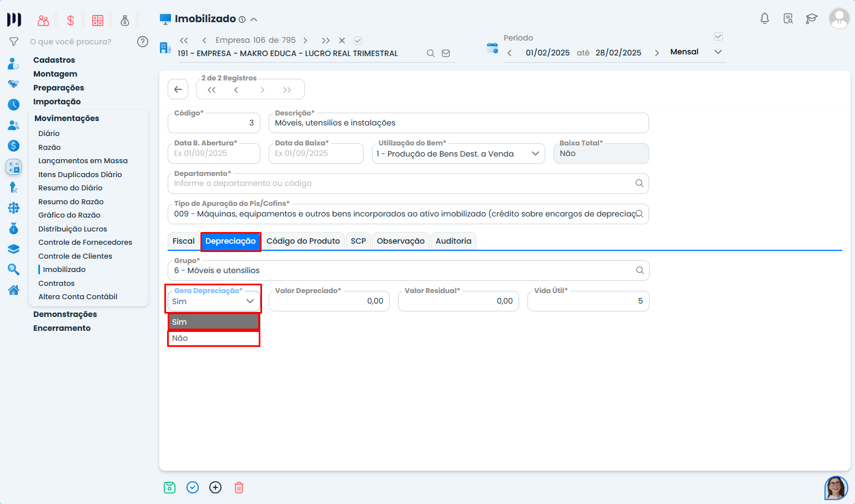This screenshot has height=504, width=855.
Task: Open the Auditoria tab
Action: pyautogui.click(x=453, y=241)
